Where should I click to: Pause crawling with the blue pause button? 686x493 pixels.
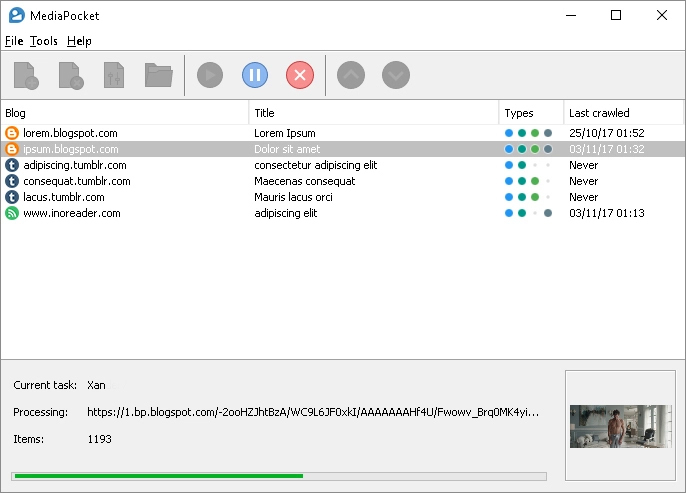(x=255, y=75)
